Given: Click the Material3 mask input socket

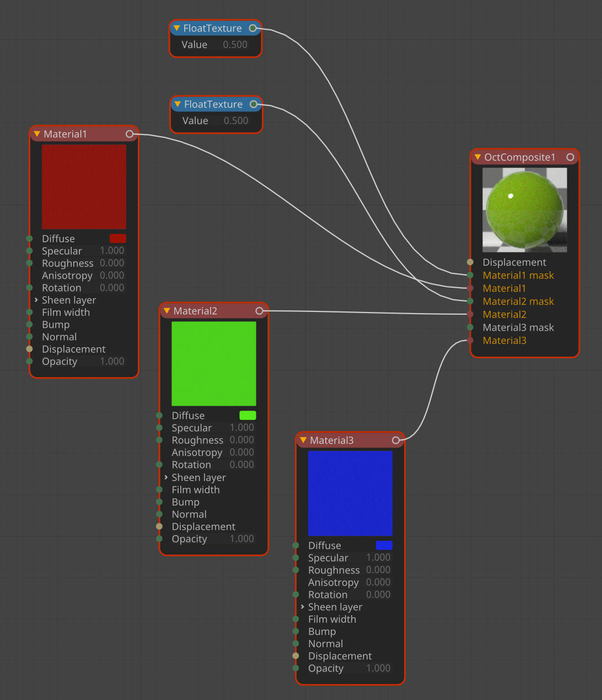Looking at the screenshot, I should coord(470,327).
